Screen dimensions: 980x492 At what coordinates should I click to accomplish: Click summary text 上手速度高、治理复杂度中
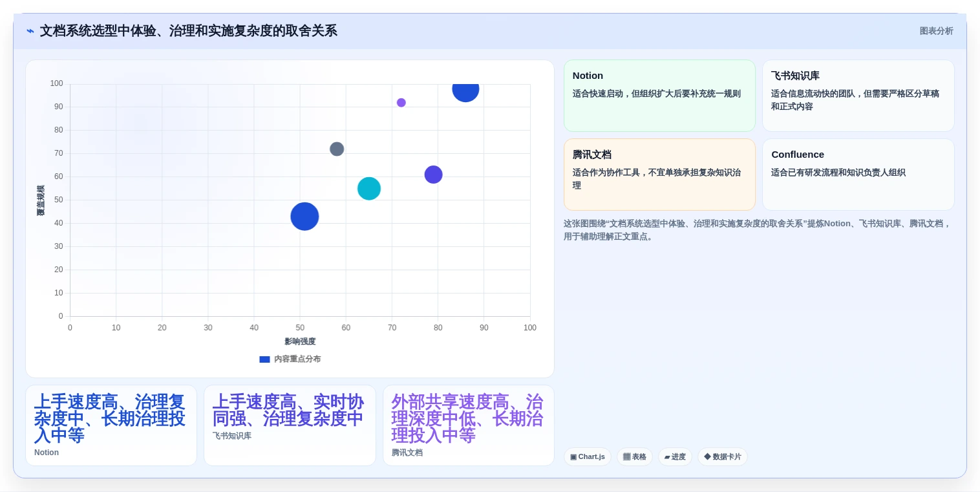(x=110, y=418)
